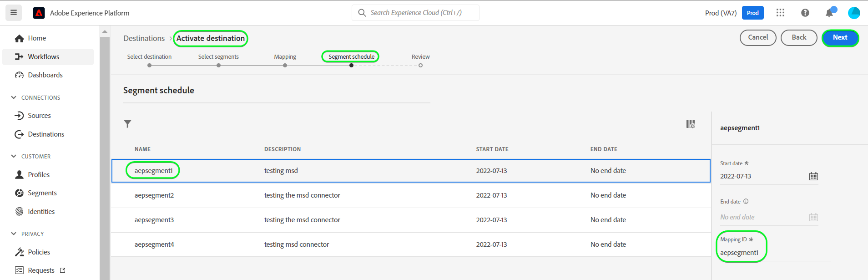Click the user profile avatar

pos(853,13)
